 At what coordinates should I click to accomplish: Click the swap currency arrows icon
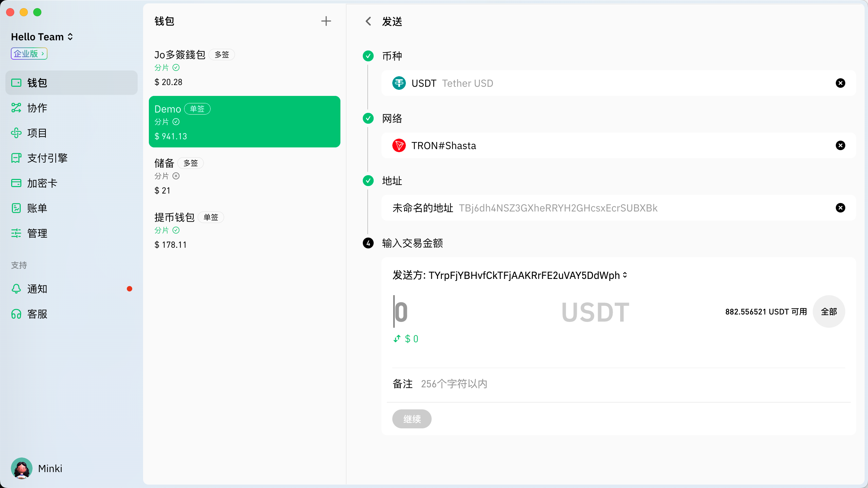tap(397, 339)
